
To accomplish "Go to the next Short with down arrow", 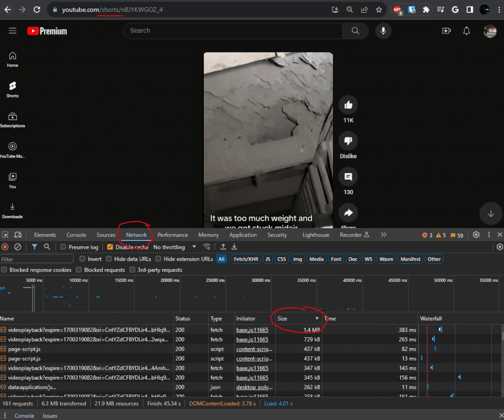I will click(x=491, y=213).
